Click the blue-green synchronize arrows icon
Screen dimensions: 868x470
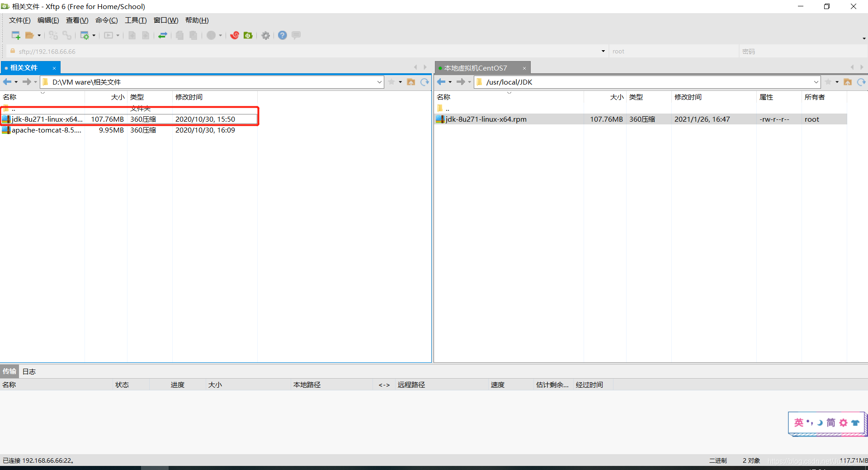163,35
